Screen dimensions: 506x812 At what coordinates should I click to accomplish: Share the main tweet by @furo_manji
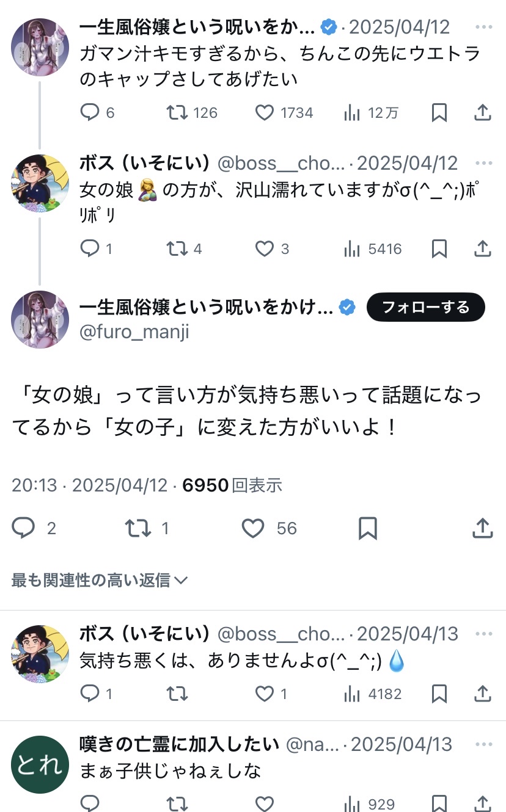click(482, 528)
